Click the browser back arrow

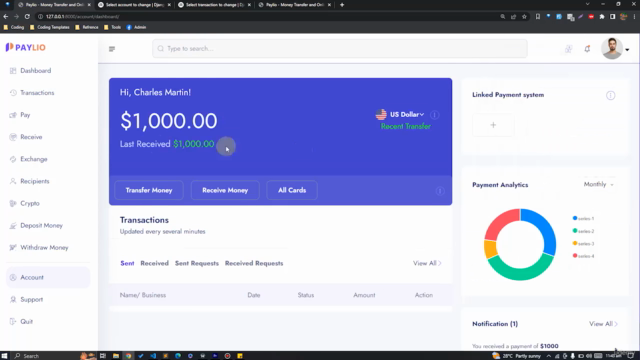click(x=6, y=17)
